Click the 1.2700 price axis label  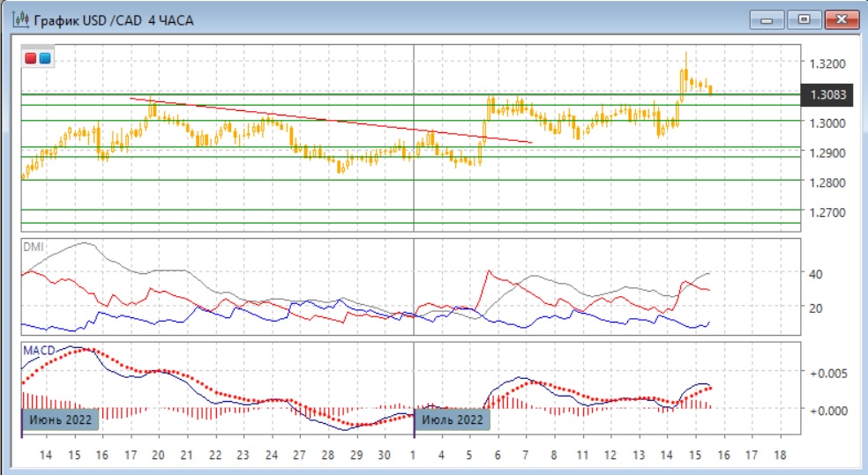tap(827, 213)
